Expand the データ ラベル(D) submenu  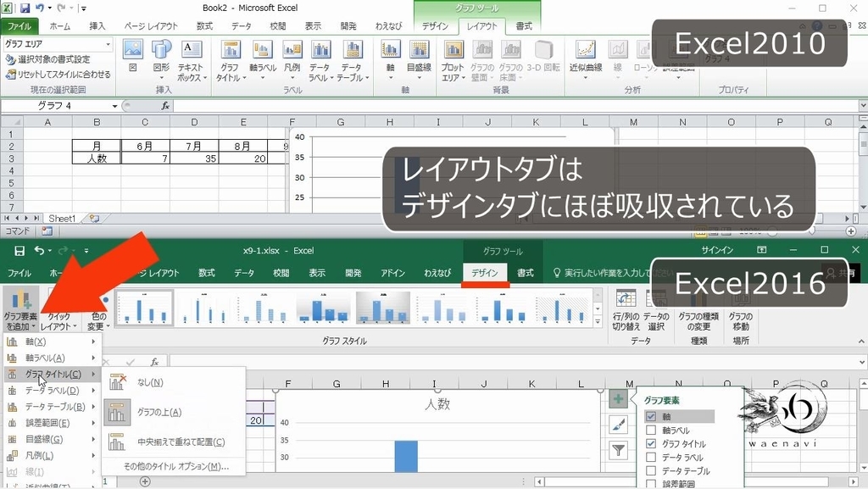pyautogui.click(x=52, y=391)
